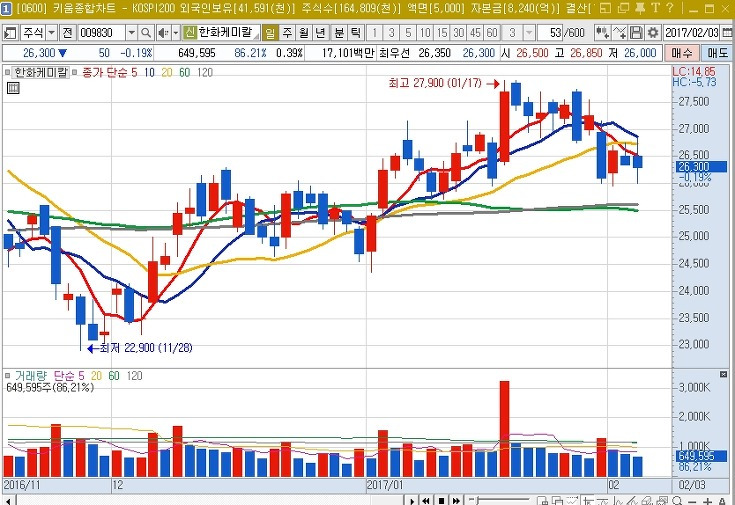
Task: Open chart settings gear icon
Action: click(652, 33)
